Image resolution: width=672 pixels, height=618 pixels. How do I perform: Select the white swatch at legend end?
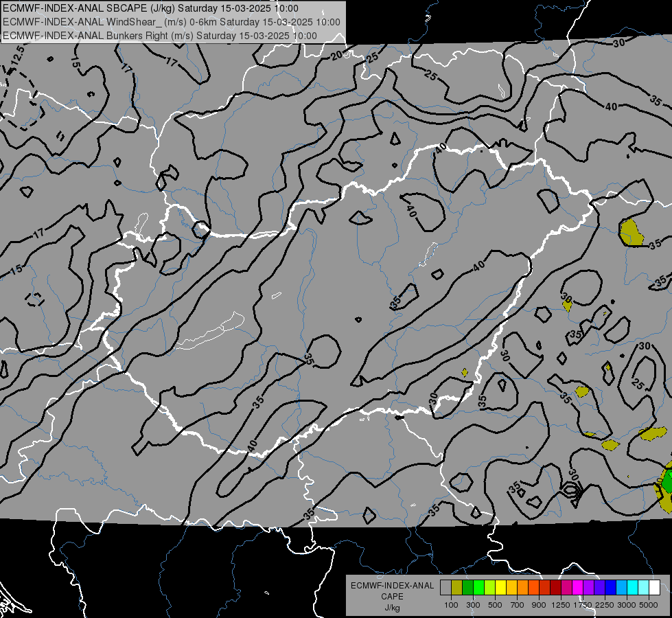click(x=654, y=588)
